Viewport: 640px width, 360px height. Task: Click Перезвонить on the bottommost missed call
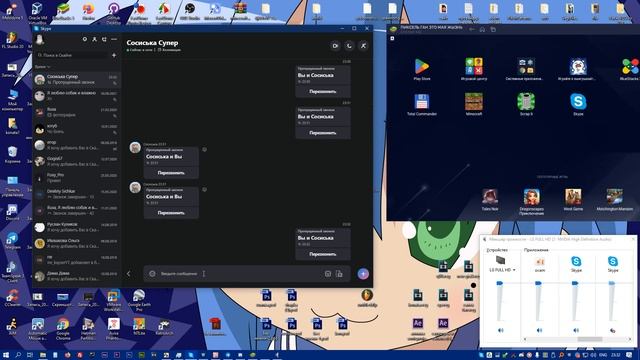click(323, 254)
